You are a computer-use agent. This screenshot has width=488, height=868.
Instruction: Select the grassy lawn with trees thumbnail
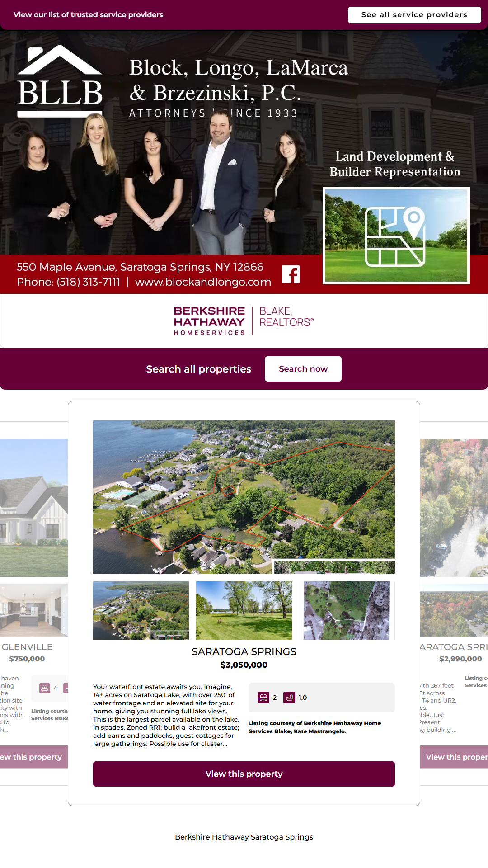(x=244, y=611)
